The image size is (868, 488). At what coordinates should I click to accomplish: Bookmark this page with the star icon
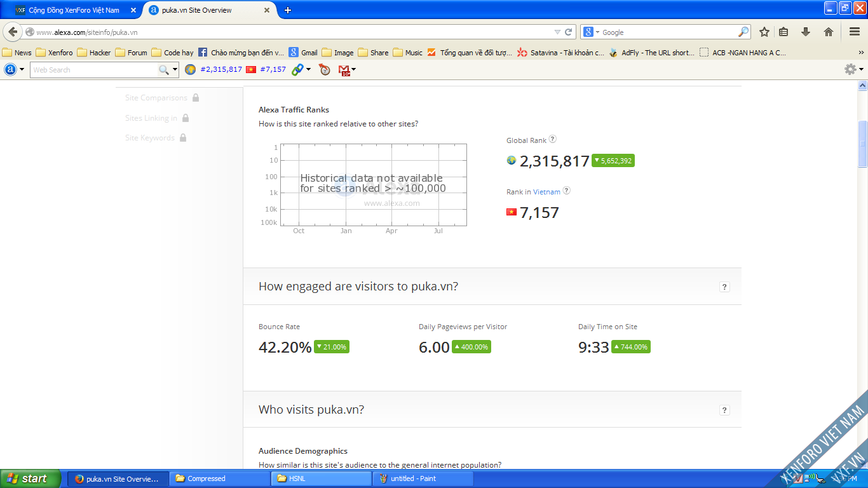click(764, 32)
